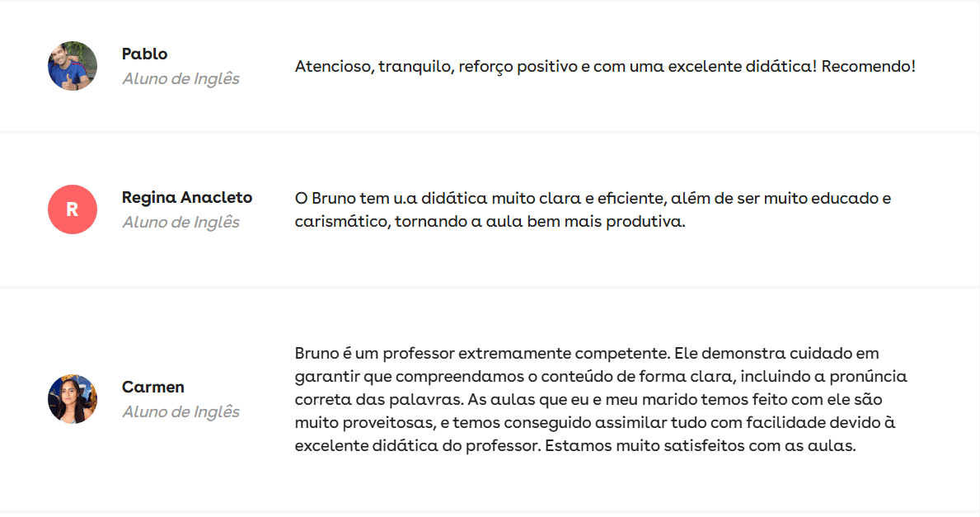The width and height of the screenshot is (980, 517).
Task: Click the word 'Recomendo!' in Pablo's review
Action: 868,66
